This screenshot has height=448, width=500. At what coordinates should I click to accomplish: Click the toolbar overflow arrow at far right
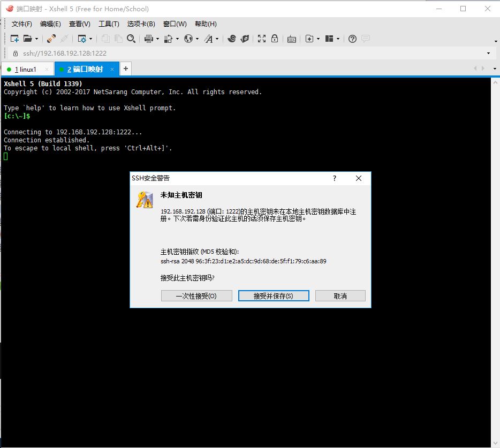(x=496, y=41)
